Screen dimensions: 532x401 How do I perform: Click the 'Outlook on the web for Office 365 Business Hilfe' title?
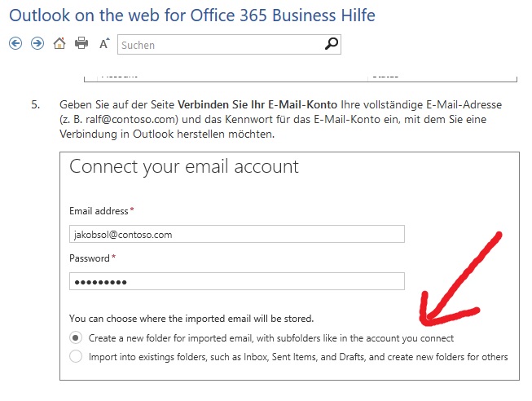(x=192, y=15)
